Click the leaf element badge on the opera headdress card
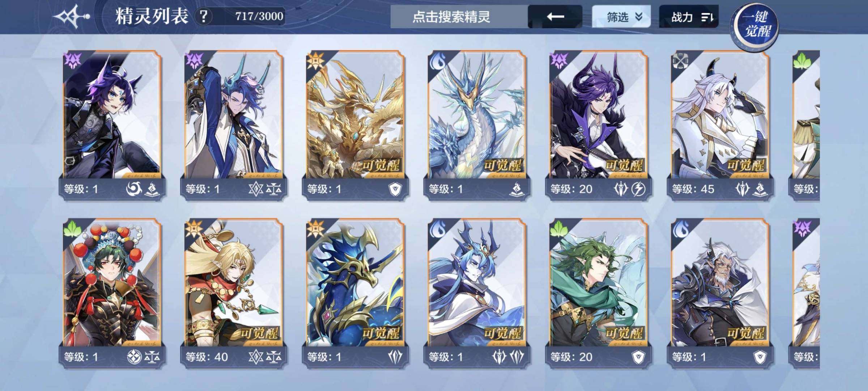The height and width of the screenshot is (391, 868). click(x=72, y=229)
